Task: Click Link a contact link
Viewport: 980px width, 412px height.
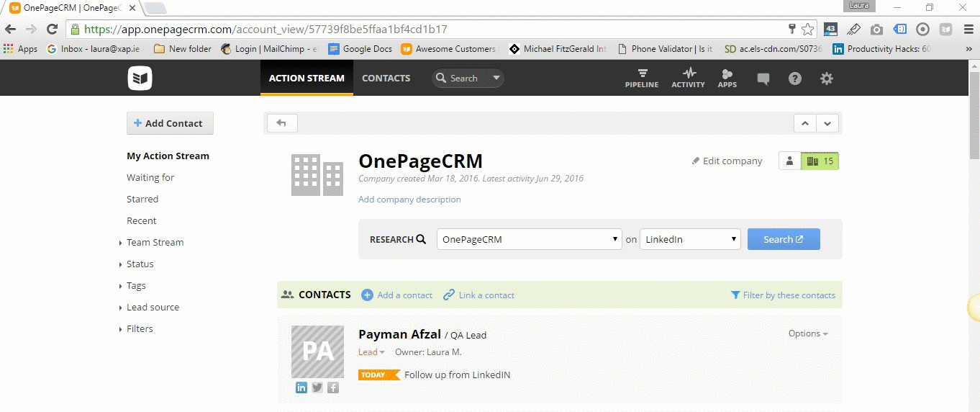Action: tap(479, 295)
